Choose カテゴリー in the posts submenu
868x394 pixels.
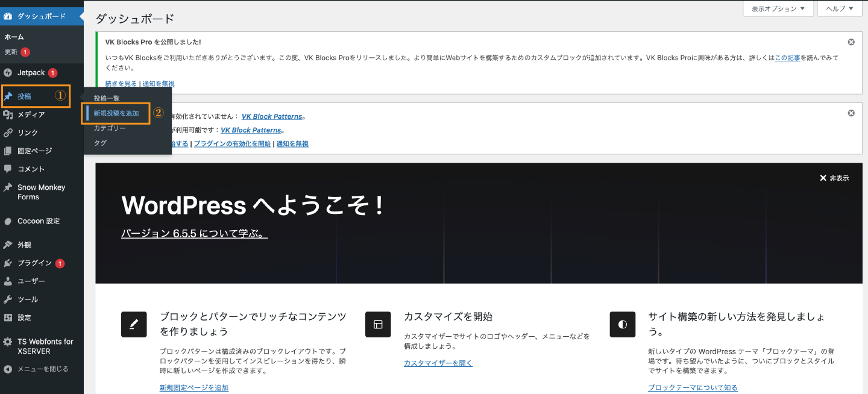pos(110,128)
